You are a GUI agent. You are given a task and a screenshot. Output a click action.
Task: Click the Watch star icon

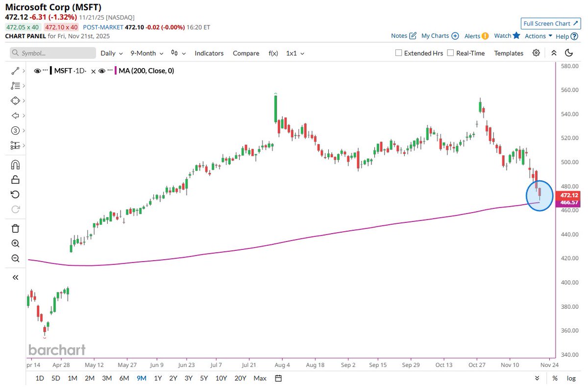(x=516, y=35)
